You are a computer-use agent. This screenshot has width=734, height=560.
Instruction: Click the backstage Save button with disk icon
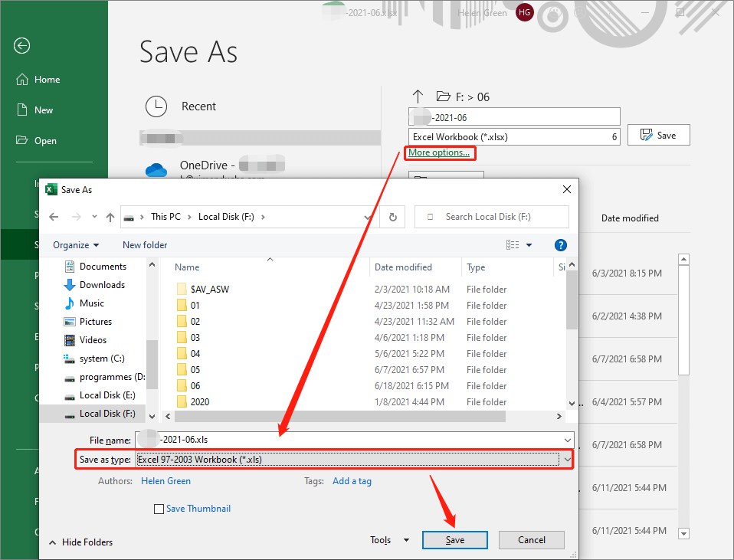pyautogui.click(x=658, y=135)
